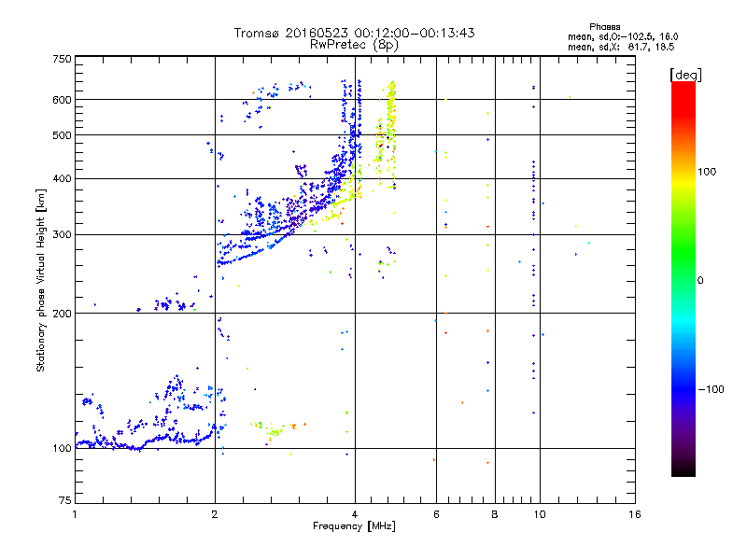Click the y-axis label '750'
Viewport: 747px width, 560px height.
tap(62, 59)
